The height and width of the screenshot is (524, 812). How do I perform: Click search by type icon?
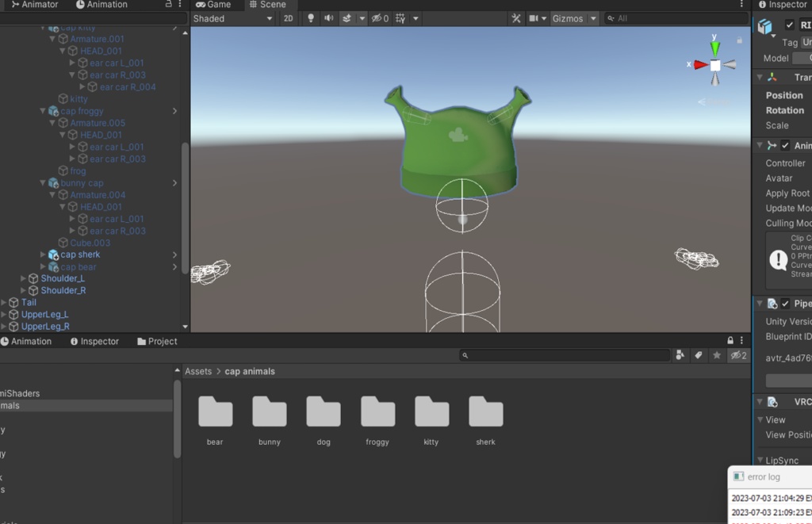point(680,355)
